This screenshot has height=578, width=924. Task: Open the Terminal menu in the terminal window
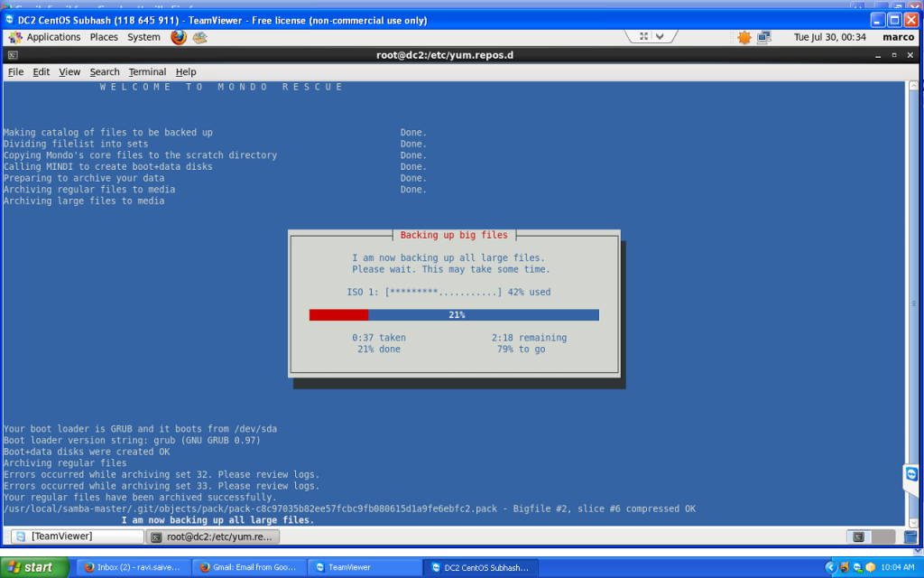click(147, 71)
